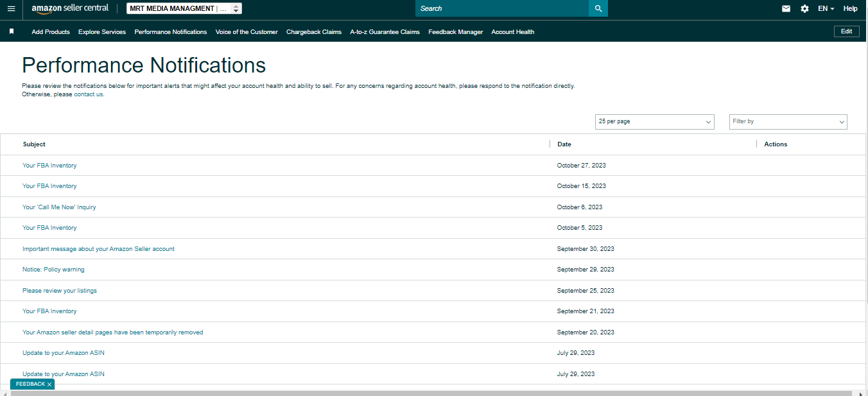Viewport: 868px width, 396px height.
Task: Open the MRT MEDIA MANAGMENT account switcher
Action: 184,8
